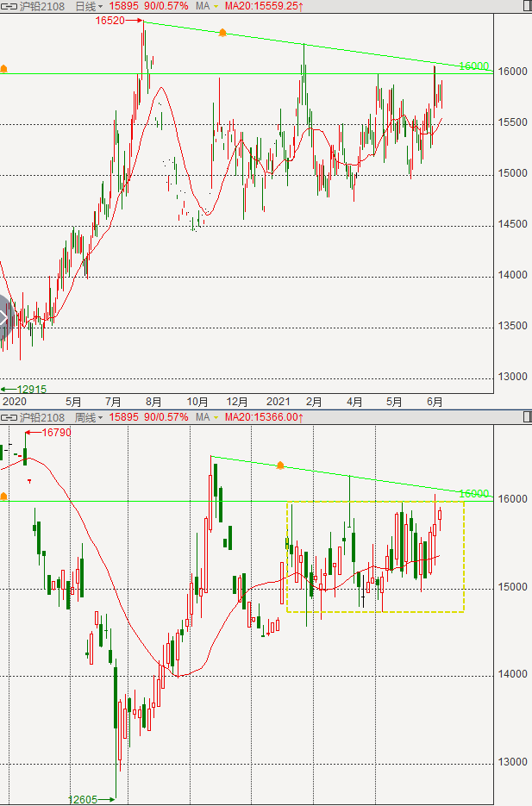The height and width of the screenshot is (806, 532).
Task: Click the alert bell on the 日线 descending trendline
Action: [222, 33]
